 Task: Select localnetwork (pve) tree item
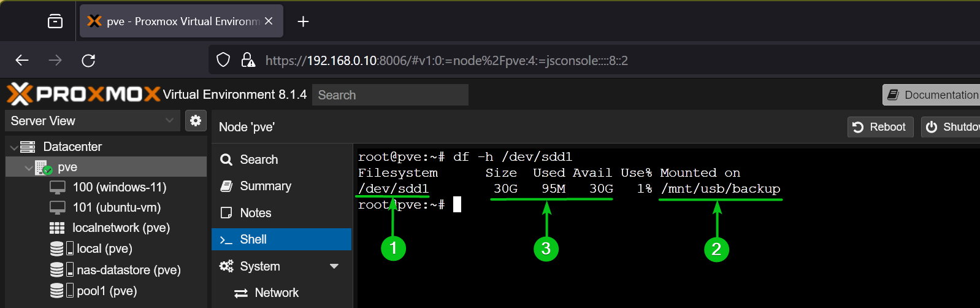coord(106,228)
